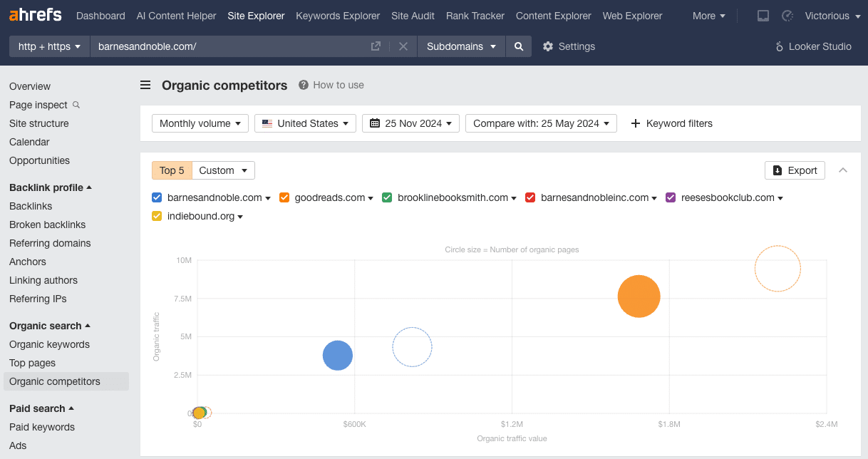868x459 pixels.
Task: Click dashed orange outline bubble
Action: [777, 269]
